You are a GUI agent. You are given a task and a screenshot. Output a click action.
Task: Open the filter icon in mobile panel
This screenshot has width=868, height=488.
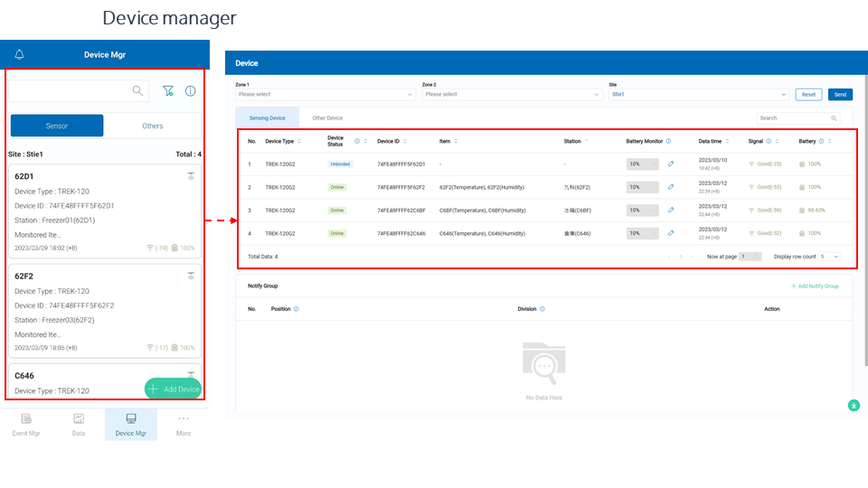167,90
